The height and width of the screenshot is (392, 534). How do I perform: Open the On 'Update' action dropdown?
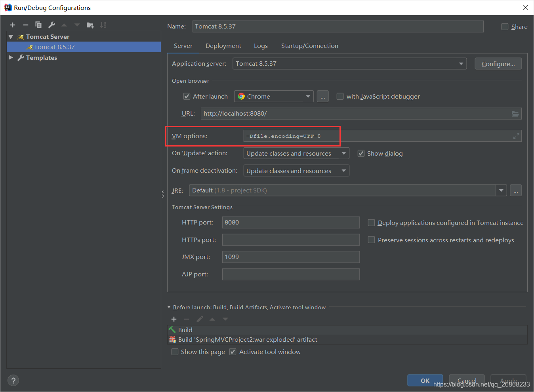pyautogui.click(x=296, y=153)
